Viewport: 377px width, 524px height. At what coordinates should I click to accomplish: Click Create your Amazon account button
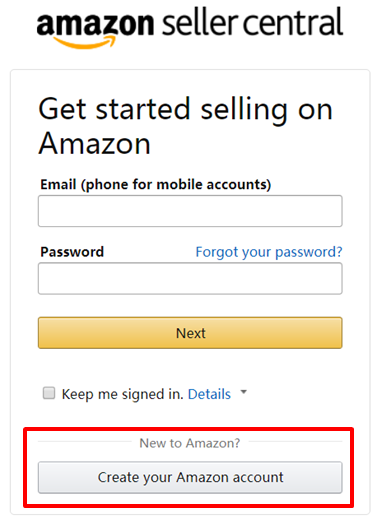click(x=190, y=477)
